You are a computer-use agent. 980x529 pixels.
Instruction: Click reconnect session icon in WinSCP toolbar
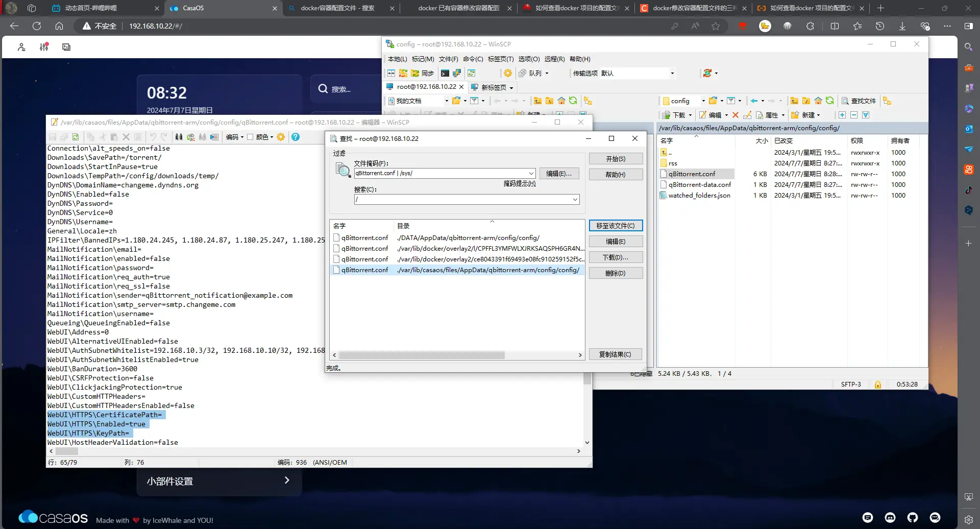pos(707,73)
